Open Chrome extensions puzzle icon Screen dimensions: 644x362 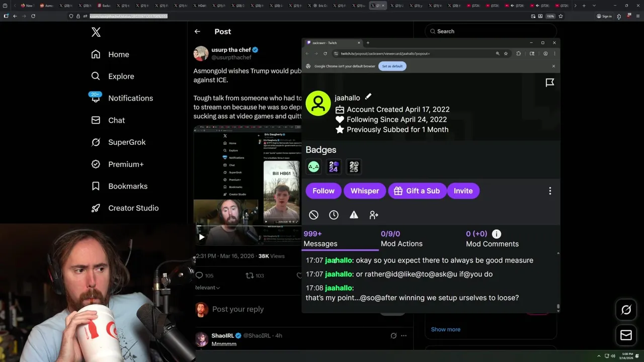click(519, 53)
